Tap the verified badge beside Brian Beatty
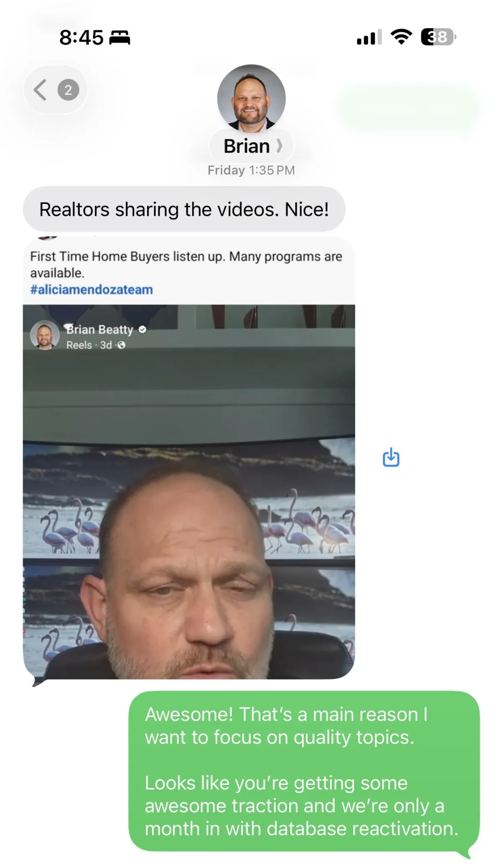503x868 pixels. pos(142,330)
